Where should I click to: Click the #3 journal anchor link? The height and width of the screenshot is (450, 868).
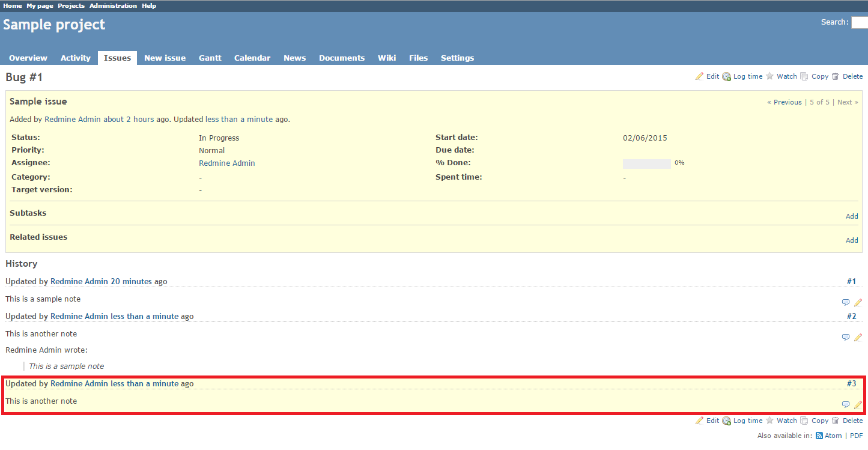851,383
